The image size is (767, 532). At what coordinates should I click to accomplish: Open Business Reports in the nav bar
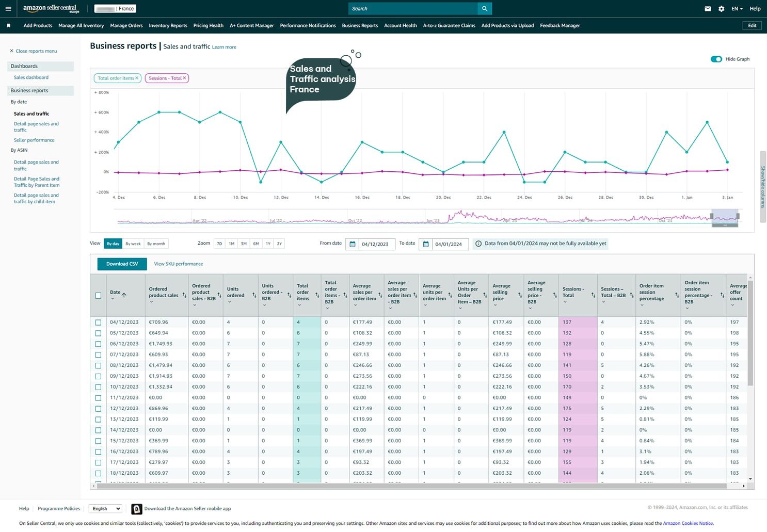click(360, 25)
